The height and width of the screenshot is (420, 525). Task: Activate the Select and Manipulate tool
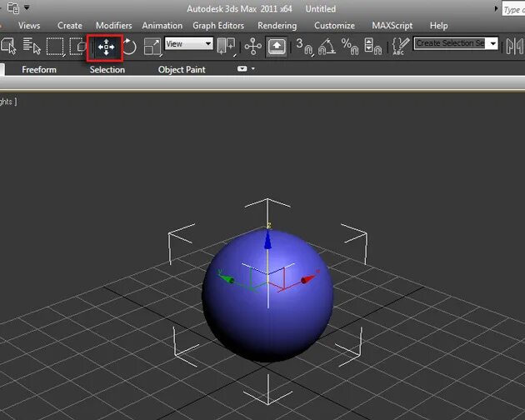(252, 46)
